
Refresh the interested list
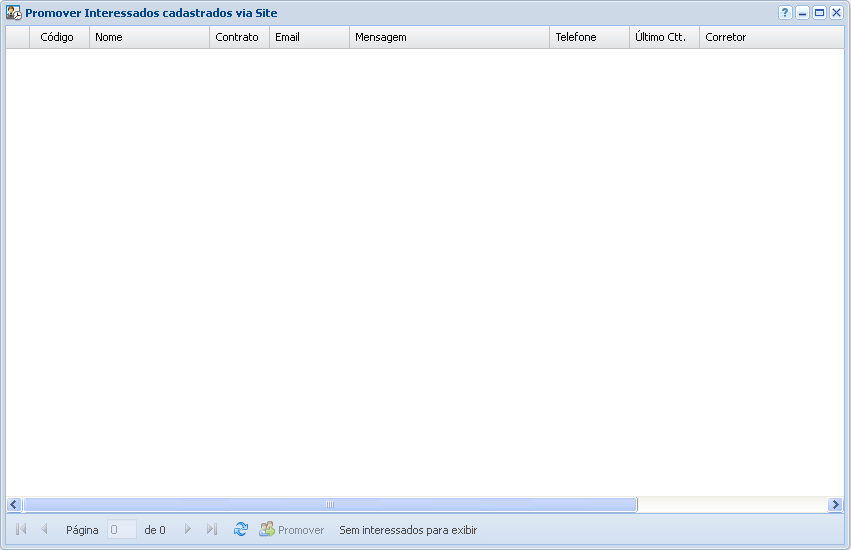pyautogui.click(x=240, y=529)
